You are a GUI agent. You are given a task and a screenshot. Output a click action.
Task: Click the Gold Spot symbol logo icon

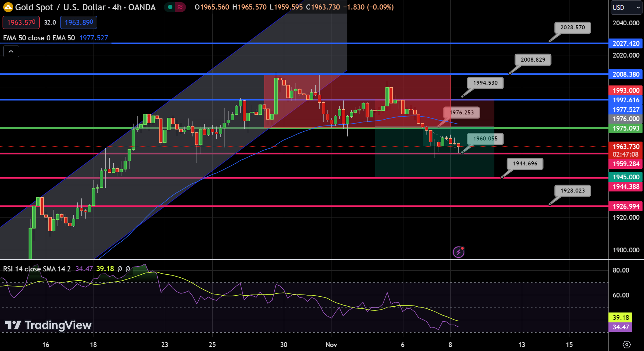point(8,7)
